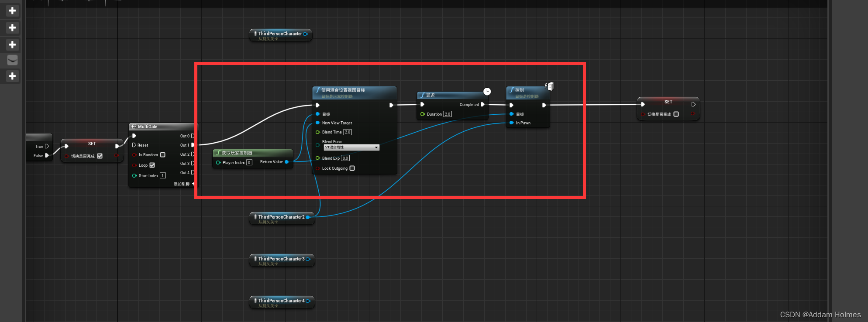Uncheck 切换是否完成 on the left SET node

pyautogui.click(x=100, y=156)
